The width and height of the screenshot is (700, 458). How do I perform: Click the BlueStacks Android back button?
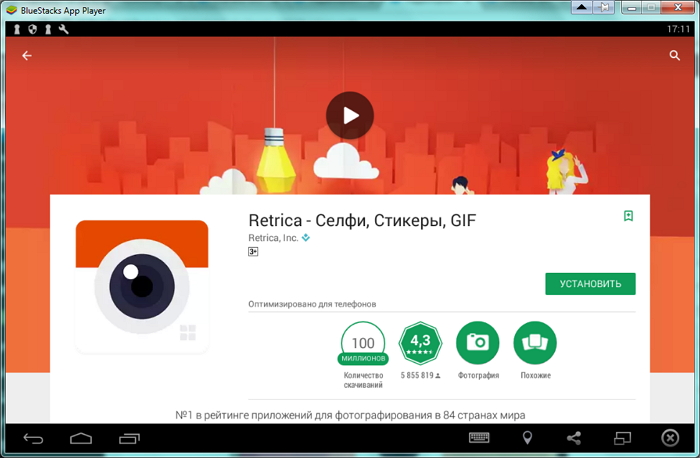33,439
